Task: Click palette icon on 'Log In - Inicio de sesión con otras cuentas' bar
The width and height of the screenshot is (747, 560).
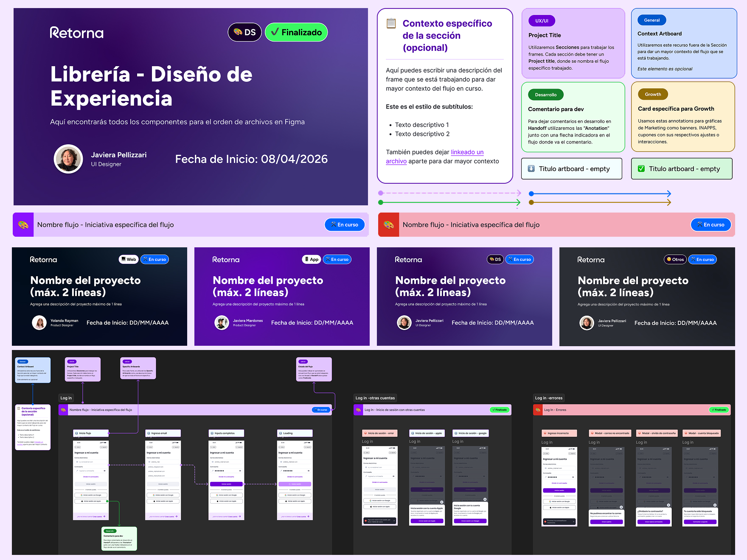Action: (358, 410)
